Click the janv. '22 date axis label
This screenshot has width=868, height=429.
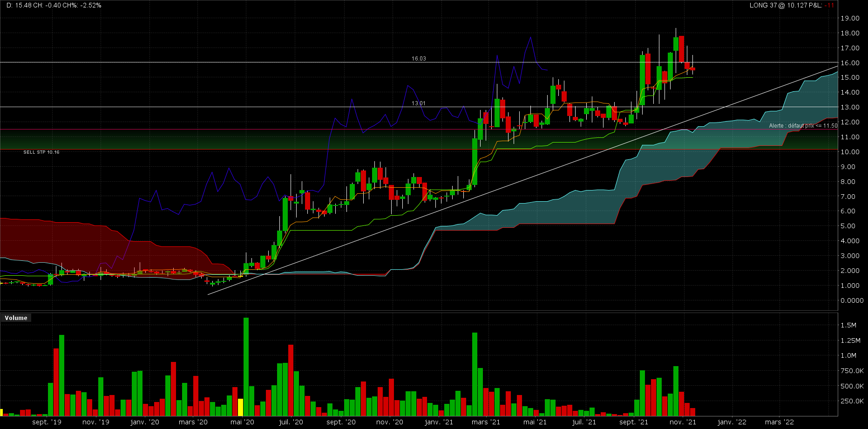point(732,422)
